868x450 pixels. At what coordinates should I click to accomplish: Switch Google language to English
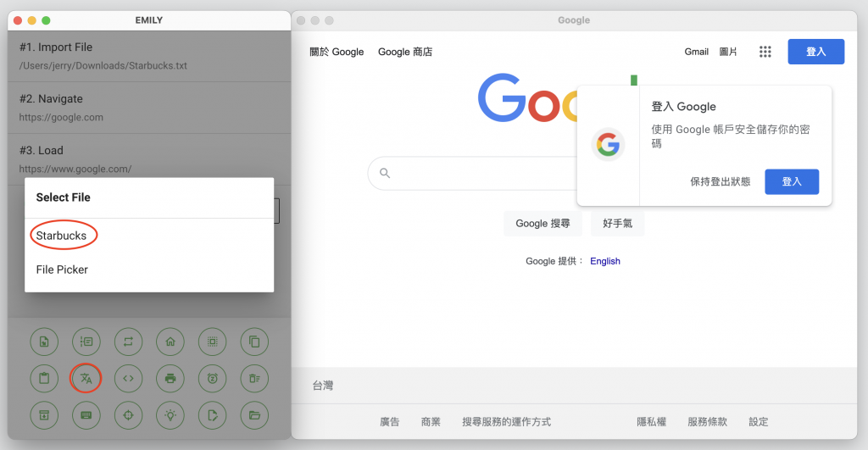coord(605,261)
